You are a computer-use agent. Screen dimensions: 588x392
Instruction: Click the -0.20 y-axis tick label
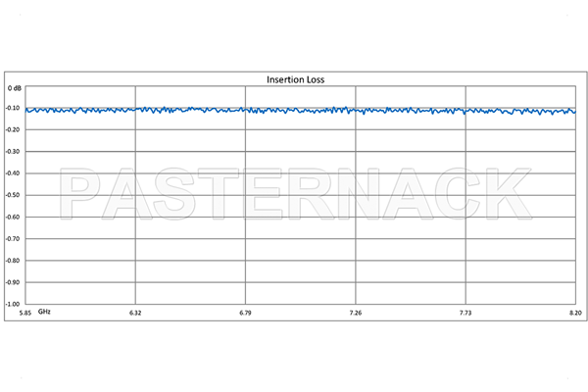coord(13,131)
